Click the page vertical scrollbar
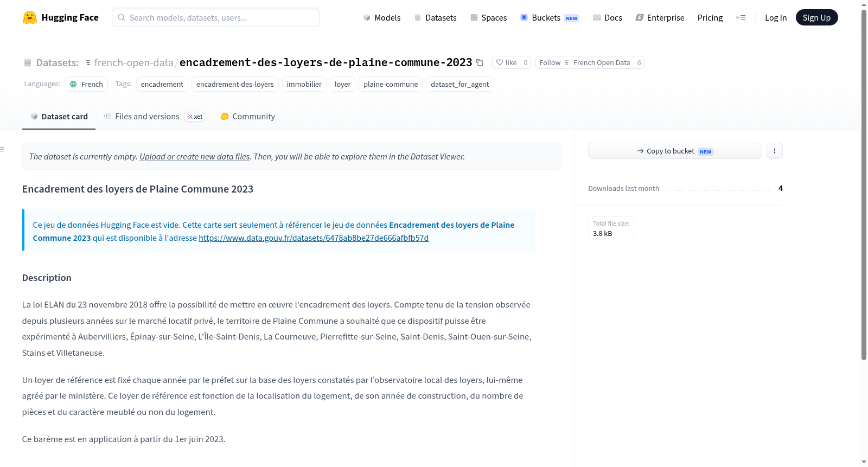This screenshot has height=467, width=868. click(864, 184)
